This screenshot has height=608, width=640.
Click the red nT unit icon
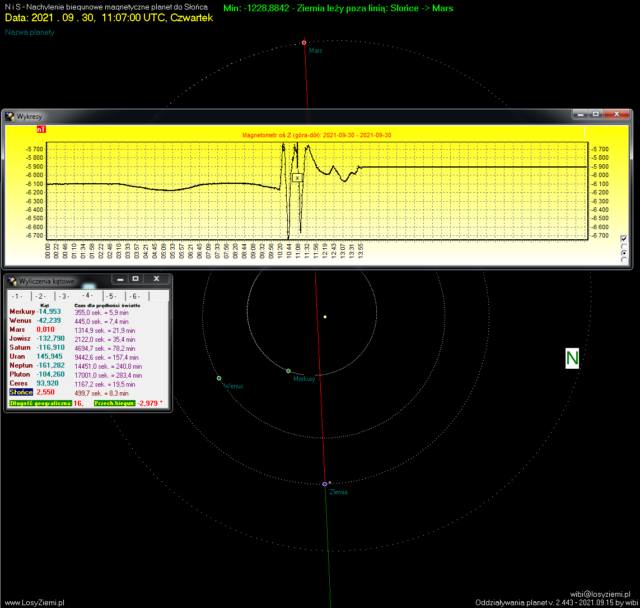[40, 129]
